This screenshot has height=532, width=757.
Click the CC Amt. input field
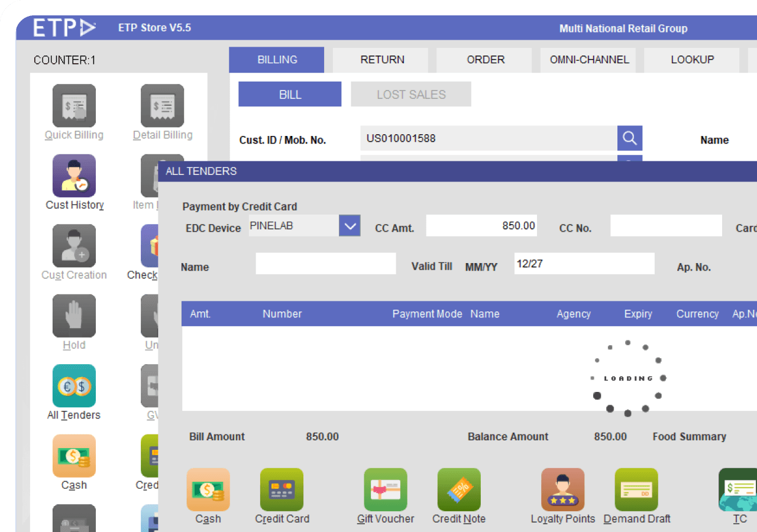tap(481, 226)
